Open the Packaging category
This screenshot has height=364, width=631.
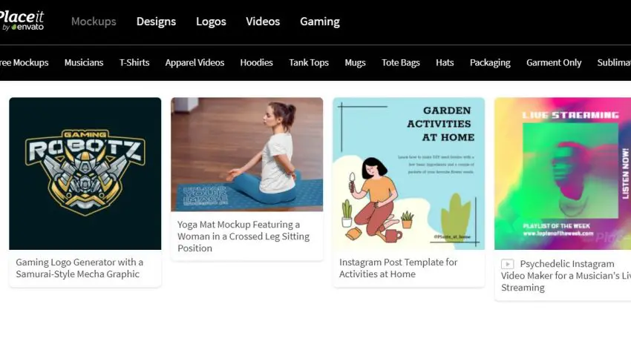tap(490, 63)
